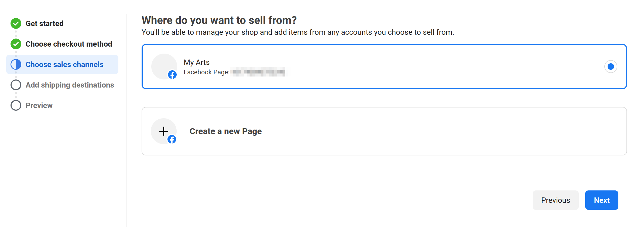Select the My Arts radio button
The height and width of the screenshot is (240, 644).
tap(611, 67)
